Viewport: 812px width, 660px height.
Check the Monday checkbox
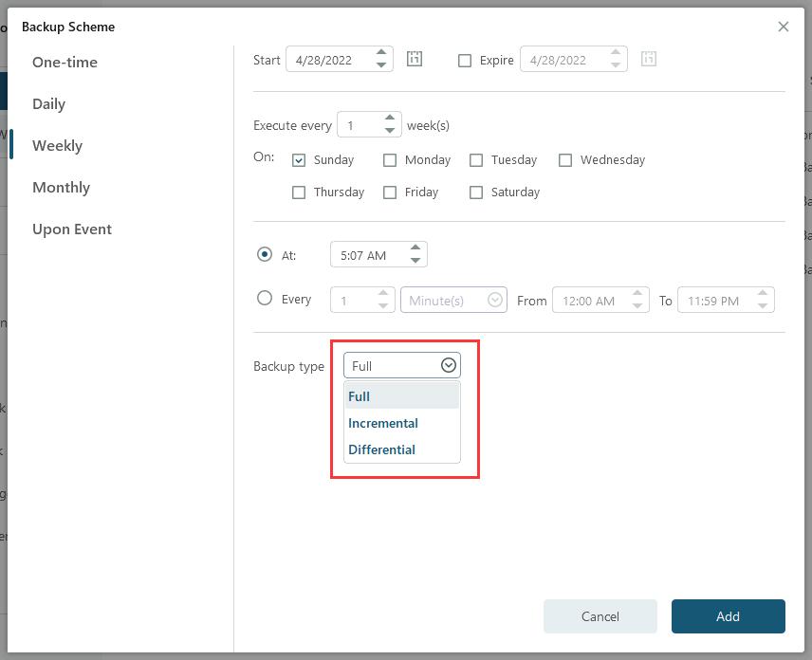pos(390,160)
